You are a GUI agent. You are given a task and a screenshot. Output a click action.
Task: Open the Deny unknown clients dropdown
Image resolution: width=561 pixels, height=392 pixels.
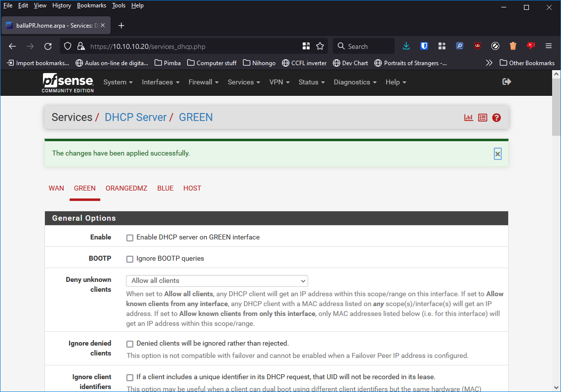tap(217, 280)
